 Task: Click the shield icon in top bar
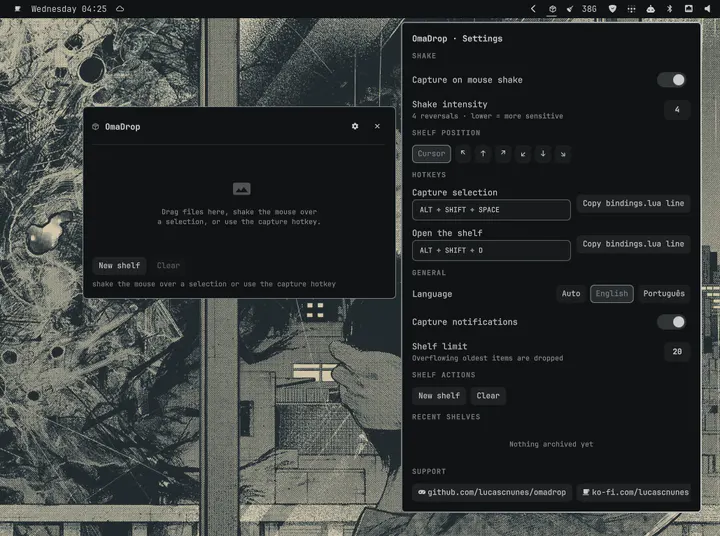612,9
